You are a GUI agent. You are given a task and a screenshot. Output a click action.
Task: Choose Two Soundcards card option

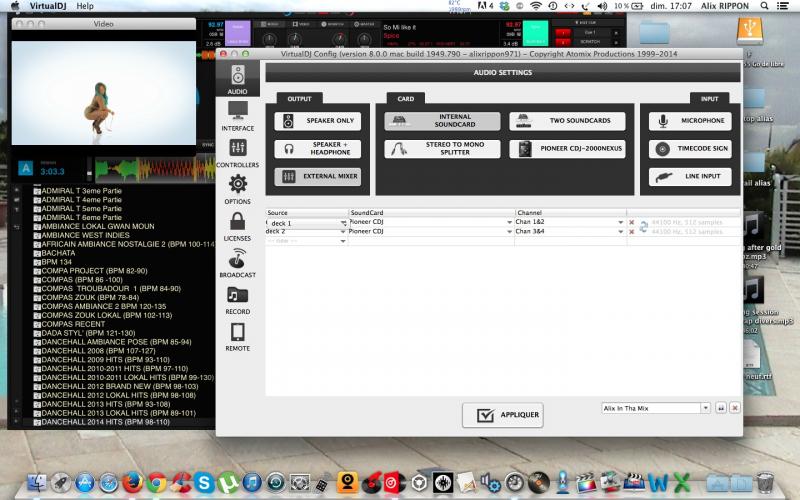[x=567, y=121]
